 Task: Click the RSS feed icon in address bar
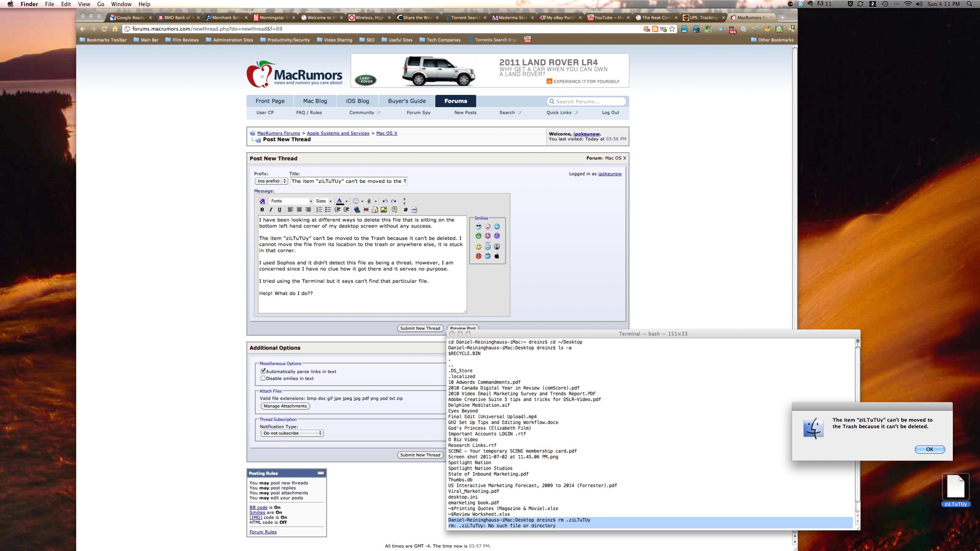[x=655, y=29]
